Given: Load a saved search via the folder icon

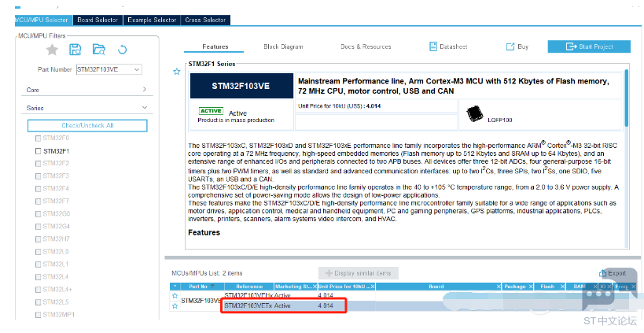Looking at the screenshot, I should pyautogui.click(x=98, y=50).
